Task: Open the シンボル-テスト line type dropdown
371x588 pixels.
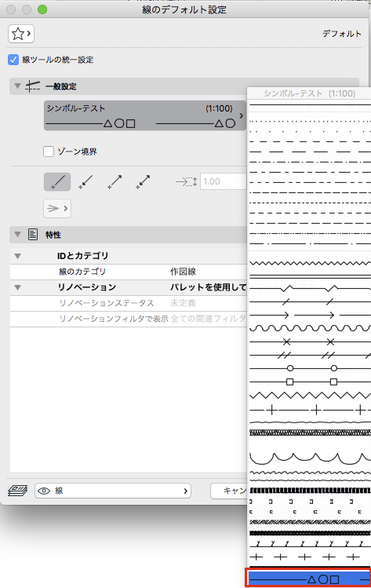Action: point(144,115)
